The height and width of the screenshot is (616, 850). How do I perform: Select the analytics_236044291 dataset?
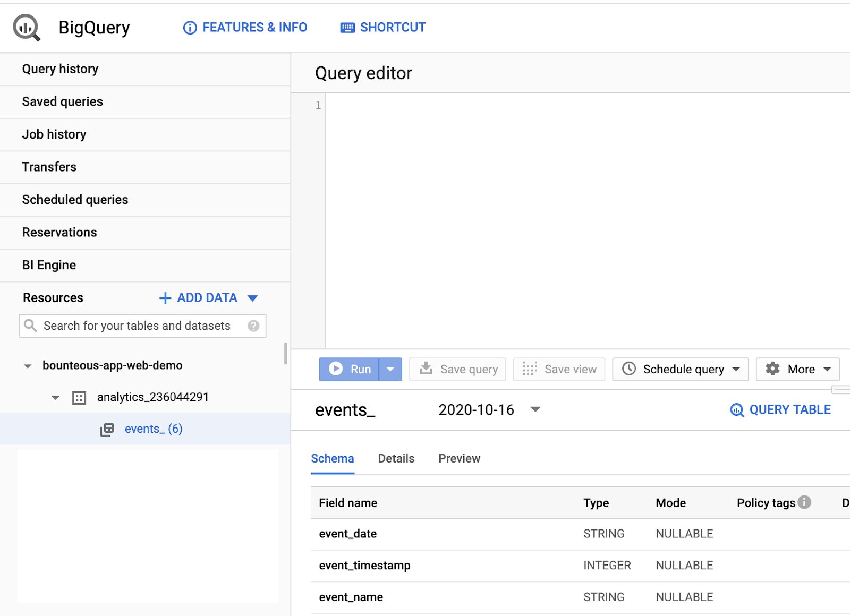tap(153, 397)
